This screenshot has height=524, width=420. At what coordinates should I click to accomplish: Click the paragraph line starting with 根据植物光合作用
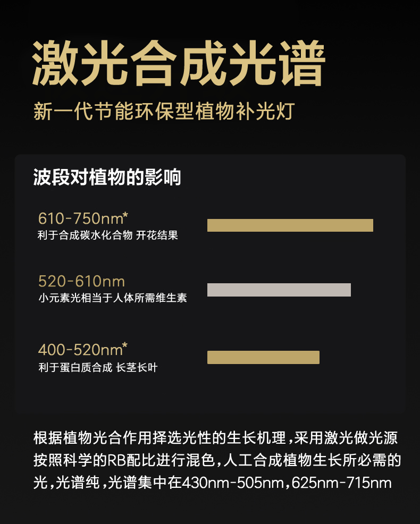pos(215,438)
